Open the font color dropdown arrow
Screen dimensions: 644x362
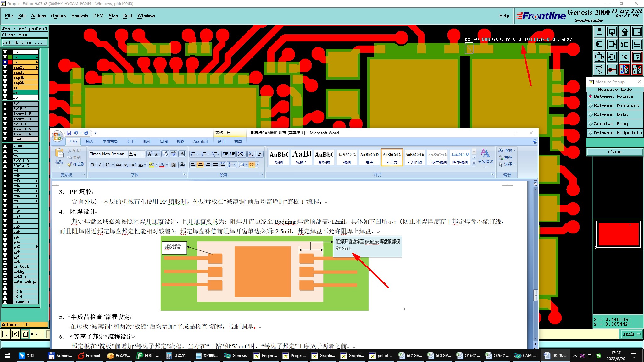click(x=167, y=165)
